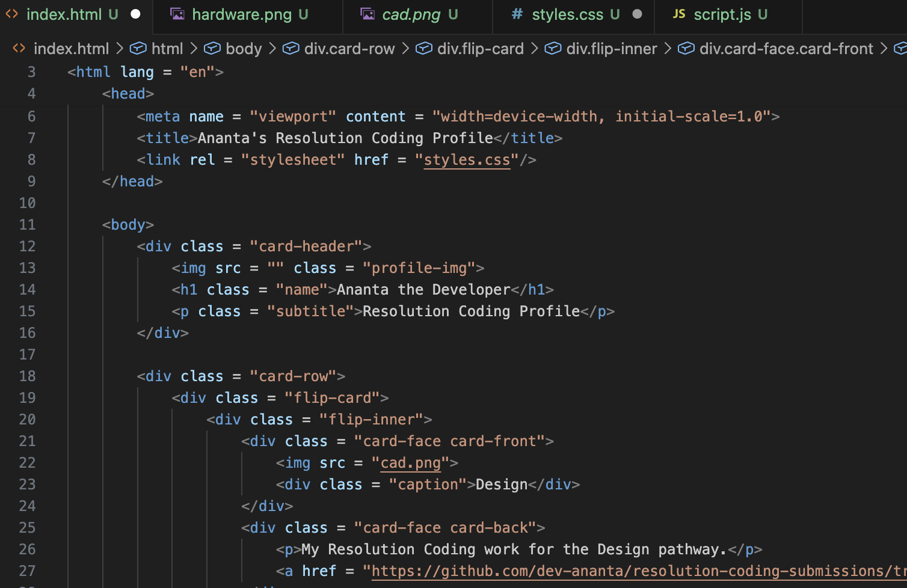Click the unsaved dot on the styles.css tab
Viewport: 907px width, 588px height.
[x=638, y=14]
